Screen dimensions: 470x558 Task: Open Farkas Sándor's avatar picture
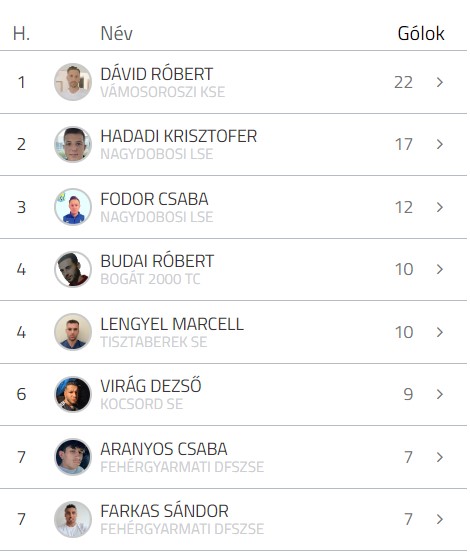(73, 519)
